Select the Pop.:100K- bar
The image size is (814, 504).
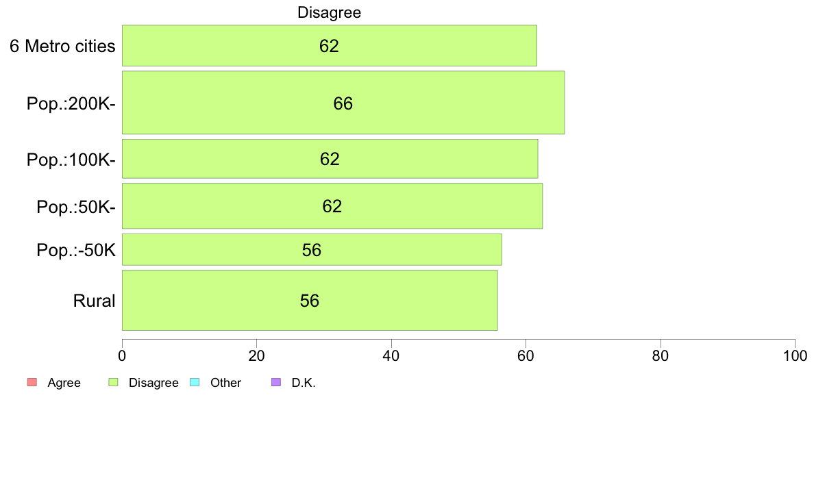pos(330,159)
